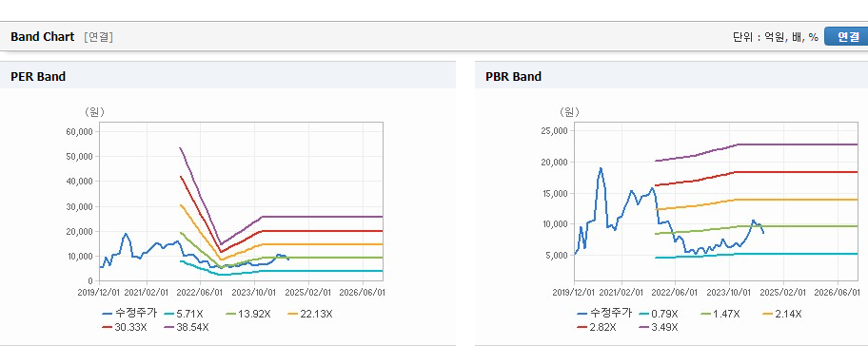Click the (원) unit label above PBR chart

(569, 112)
